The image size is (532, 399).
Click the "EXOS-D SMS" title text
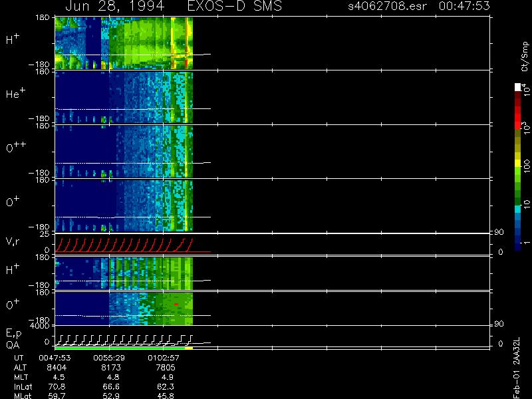tap(235, 6)
